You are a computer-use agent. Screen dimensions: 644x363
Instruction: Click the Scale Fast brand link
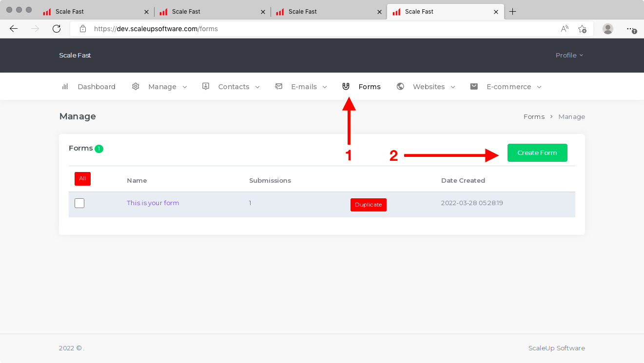coord(75,55)
